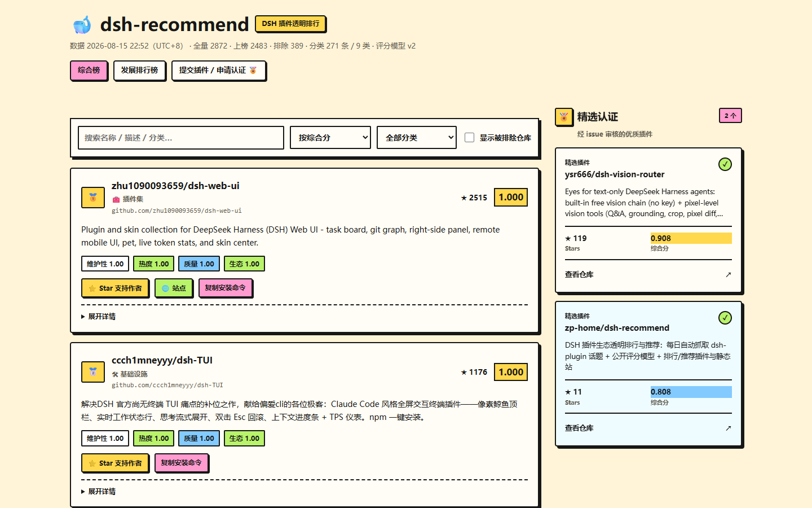
Task: Click the 质量 1.00 tag on dsh-web-ui
Action: click(x=199, y=264)
